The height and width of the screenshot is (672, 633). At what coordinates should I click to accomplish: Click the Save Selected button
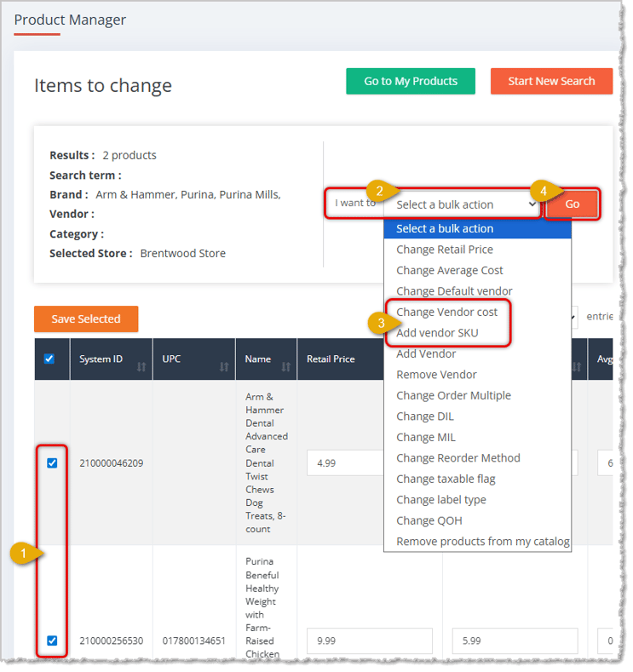coord(86,319)
